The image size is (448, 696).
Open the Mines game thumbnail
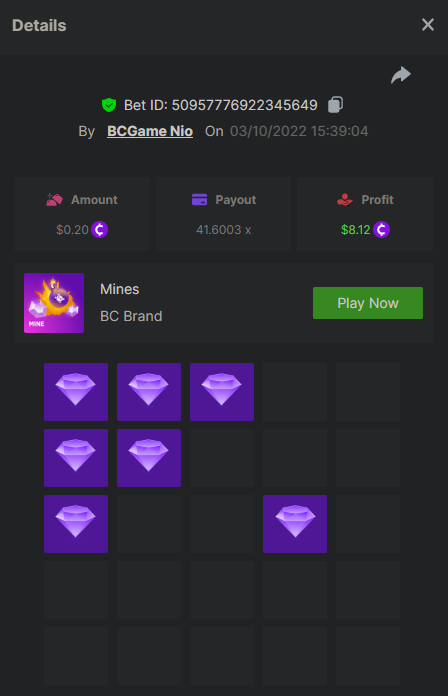click(54, 303)
